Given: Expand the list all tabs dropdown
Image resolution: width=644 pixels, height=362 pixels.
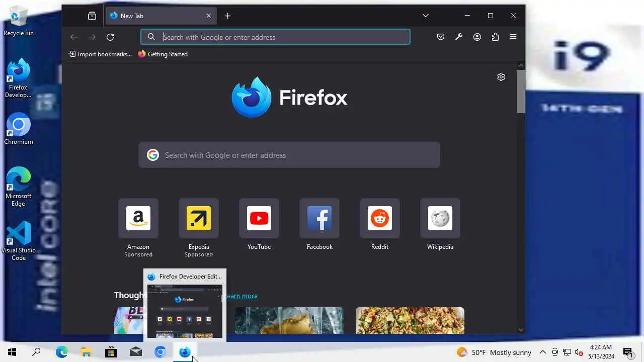Looking at the screenshot, I should (426, 16).
